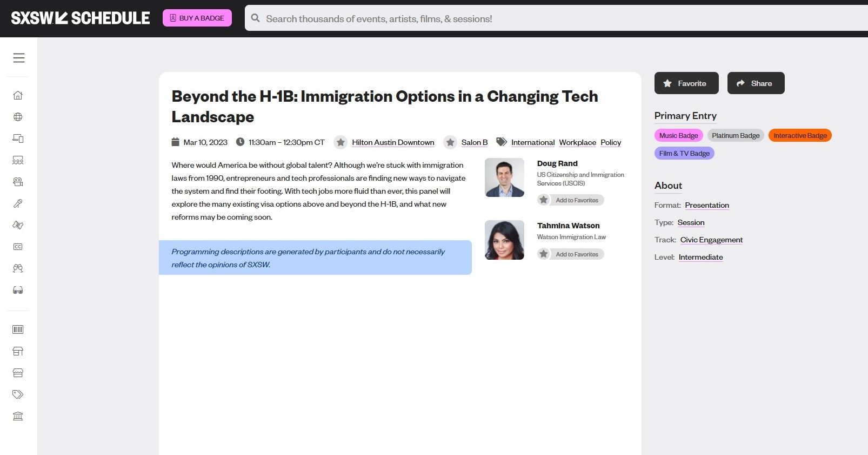Open the Hilton Austin Downtown venue link
The width and height of the screenshot is (868, 455).
(x=393, y=142)
